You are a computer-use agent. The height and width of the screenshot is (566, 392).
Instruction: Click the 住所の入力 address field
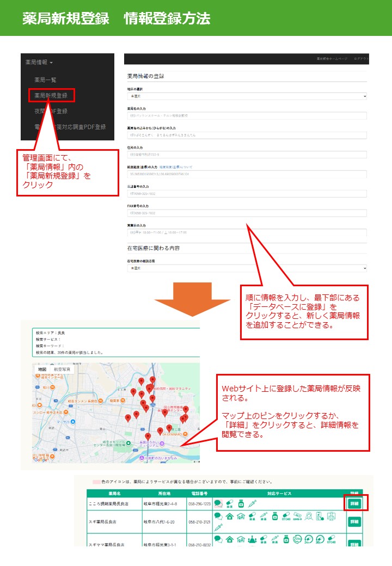coord(246,153)
